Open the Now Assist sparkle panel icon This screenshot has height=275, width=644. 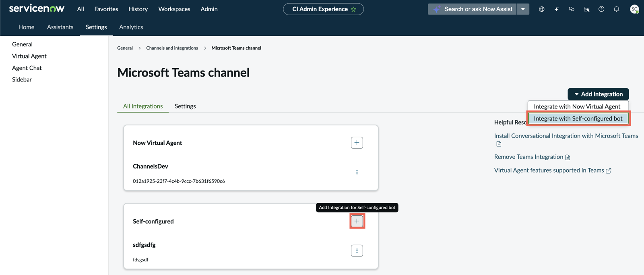[557, 9]
